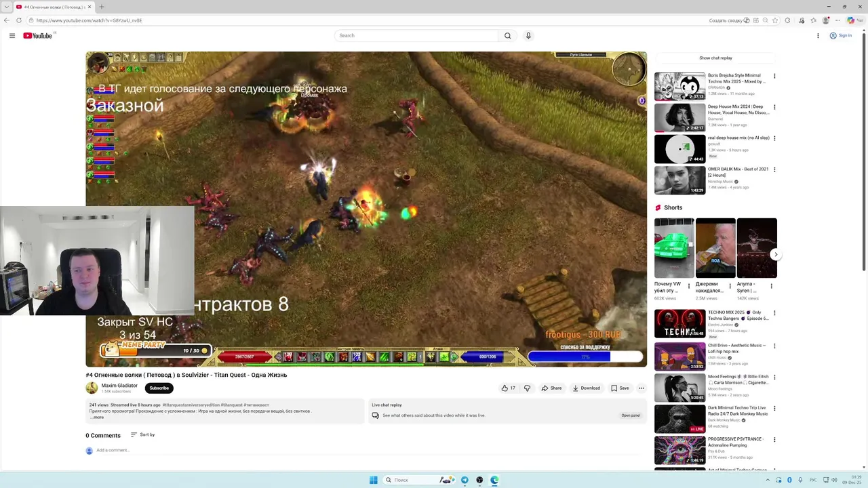Add page to favorites with the star
The height and width of the screenshot is (488, 868).
775,20
